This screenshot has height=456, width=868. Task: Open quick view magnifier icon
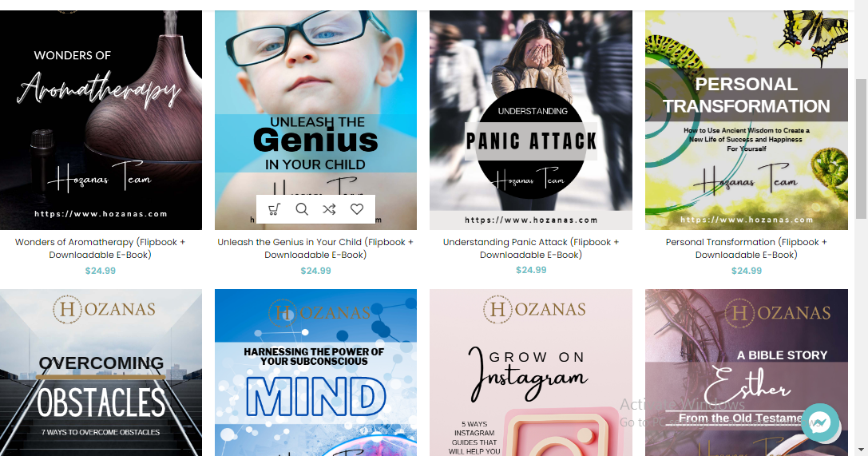[302, 209]
